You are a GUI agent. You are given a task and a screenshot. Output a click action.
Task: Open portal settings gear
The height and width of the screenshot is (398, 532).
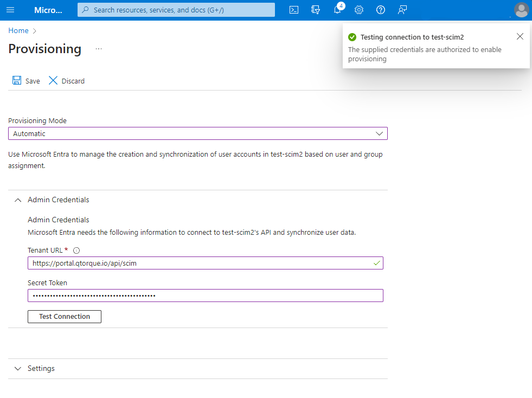[359, 10]
